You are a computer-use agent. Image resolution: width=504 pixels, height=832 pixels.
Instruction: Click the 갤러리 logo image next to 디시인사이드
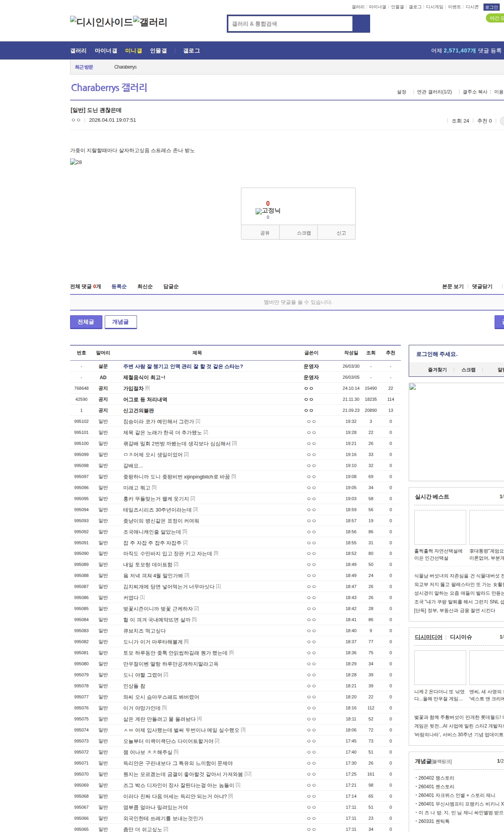point(150,22)
